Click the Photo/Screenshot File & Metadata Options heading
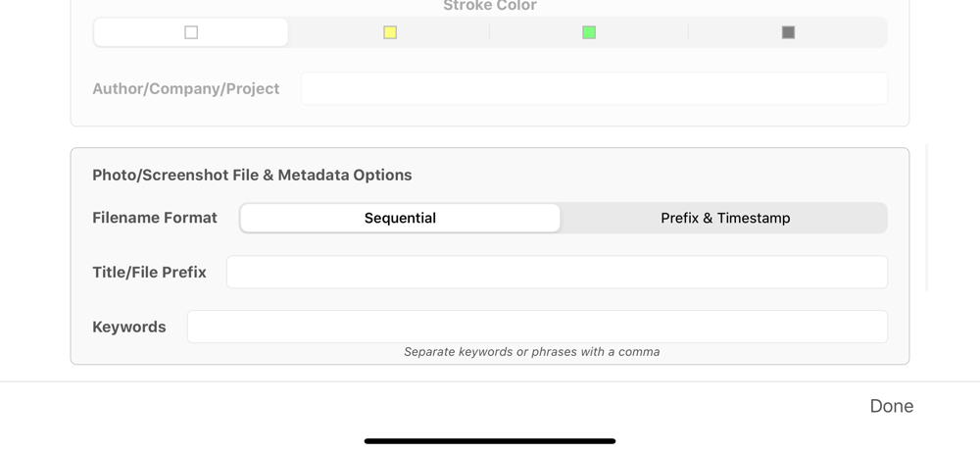 click(x=252, y=175)
